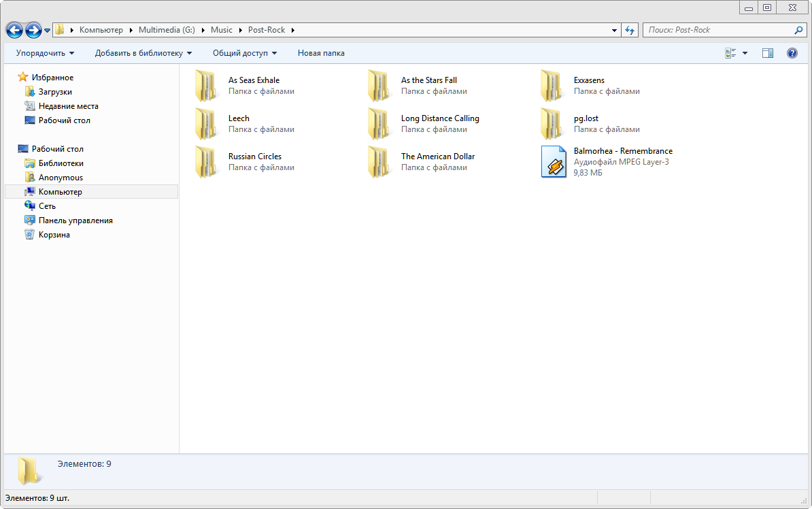Click the Exxasens folder name
The image size is (812, 509).
[x=589, y=80]
